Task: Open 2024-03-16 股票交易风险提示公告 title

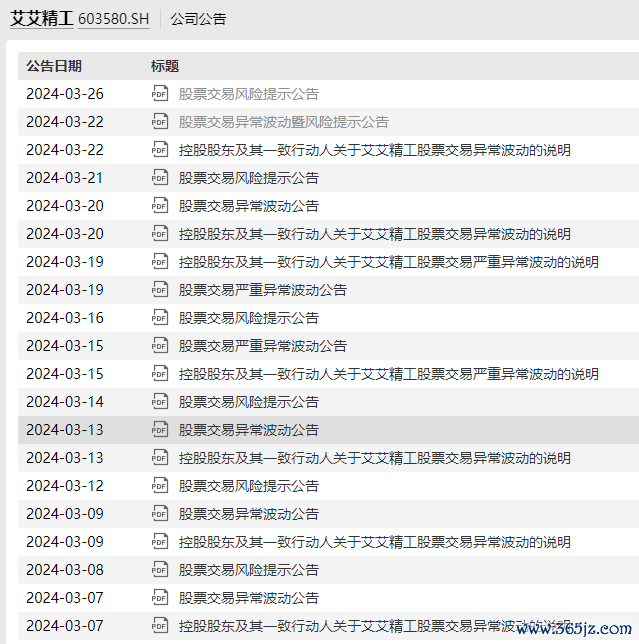Action: tap(248, 318)
